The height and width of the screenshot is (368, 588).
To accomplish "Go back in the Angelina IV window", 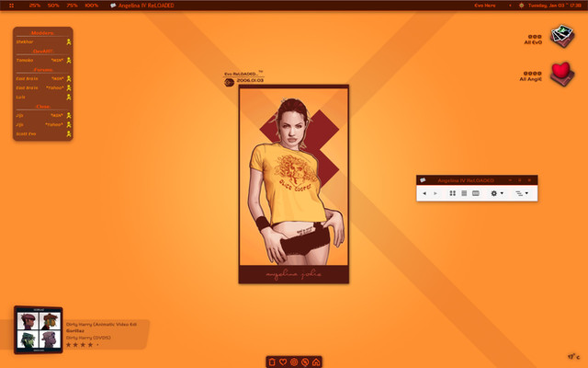I will pyautogui.click(x=424, y=193).
